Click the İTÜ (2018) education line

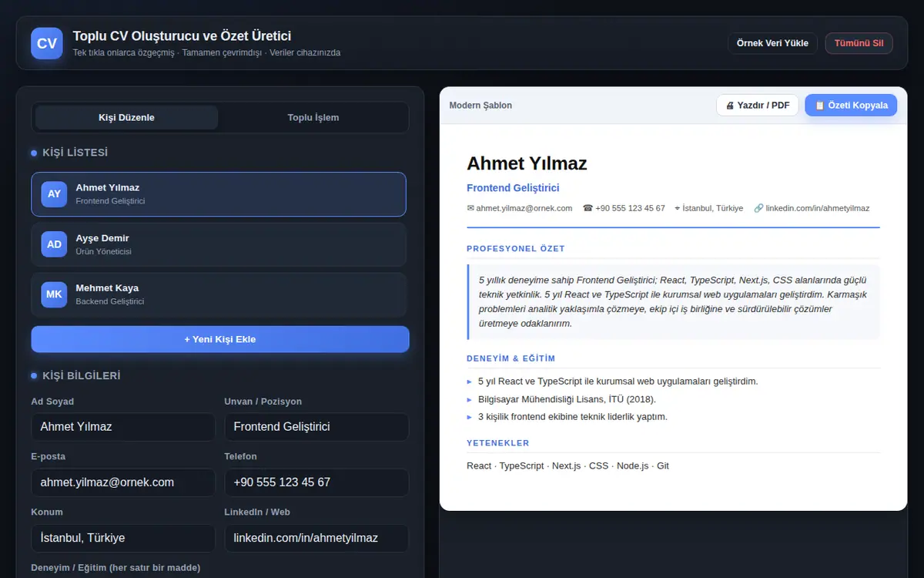pyautogui.click(x=567, y=399)
